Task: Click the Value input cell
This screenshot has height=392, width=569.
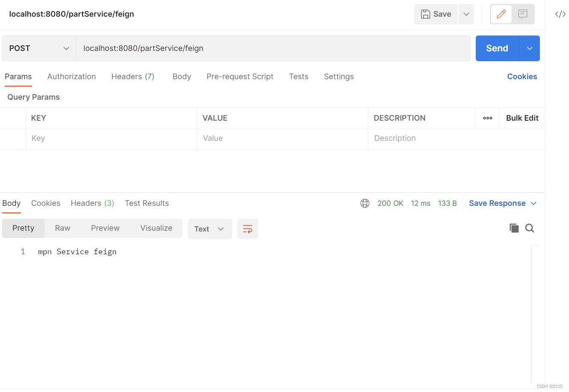Action: pos(282,138)
